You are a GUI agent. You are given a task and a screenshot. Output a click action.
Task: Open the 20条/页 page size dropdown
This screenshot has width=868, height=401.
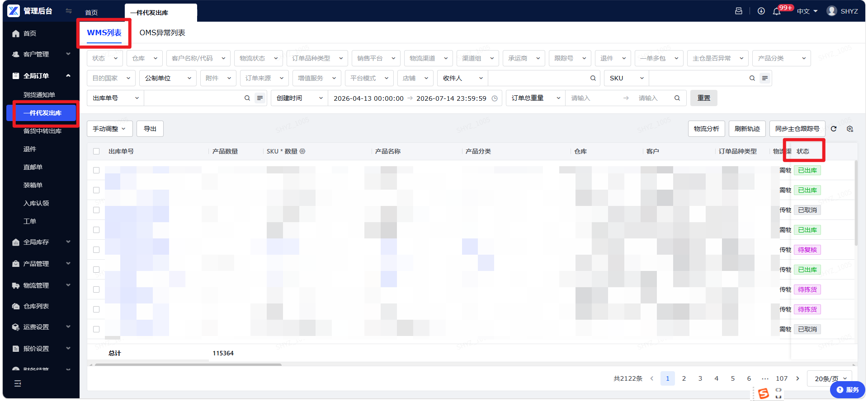tap(830, 378)
